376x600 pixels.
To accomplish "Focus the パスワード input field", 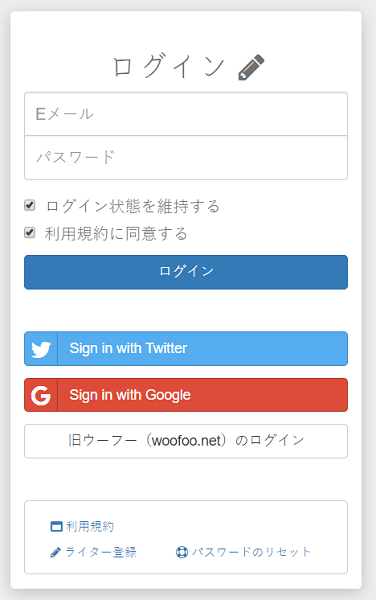I will click(186, 158).
